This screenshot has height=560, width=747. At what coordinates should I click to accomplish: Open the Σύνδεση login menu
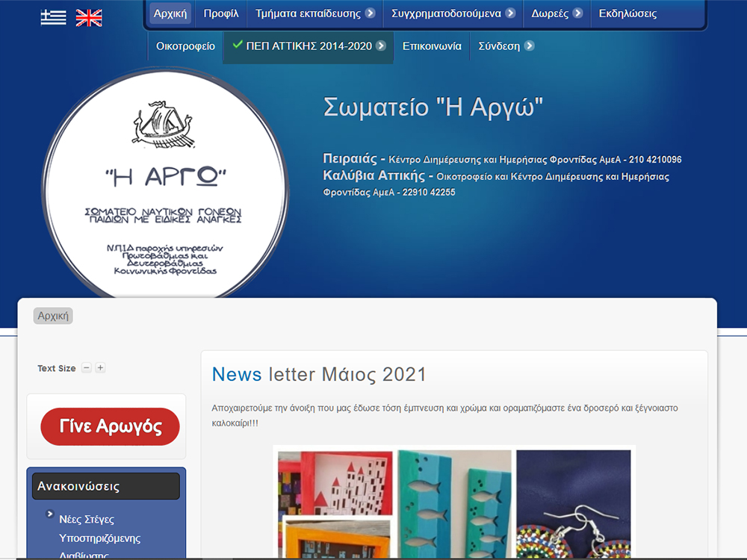click(499, 46)
